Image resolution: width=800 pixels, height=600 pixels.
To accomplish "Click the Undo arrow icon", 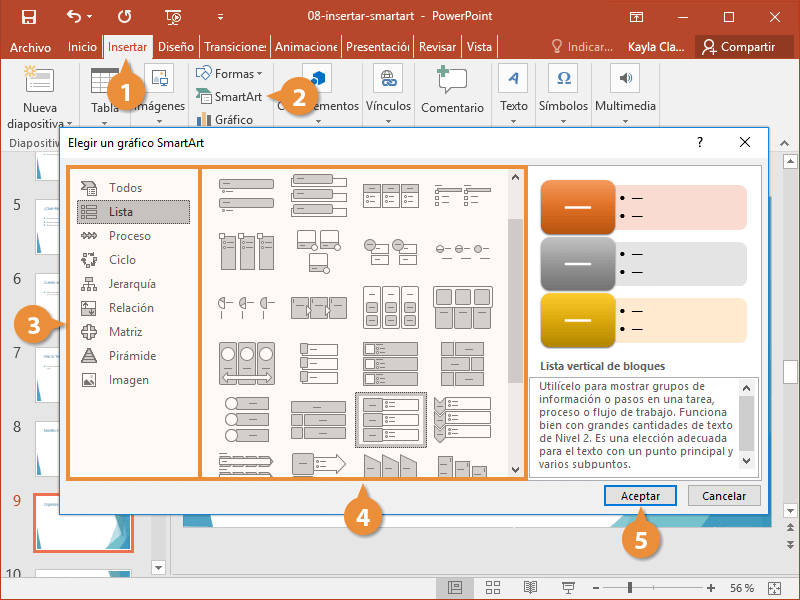I will (75, 16).
